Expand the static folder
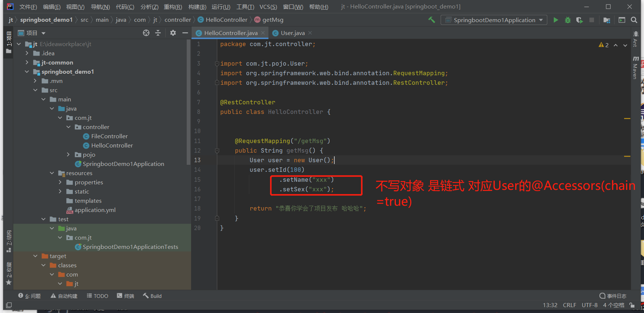The height and width of the screenshot is (313, 644). [60, 192]
